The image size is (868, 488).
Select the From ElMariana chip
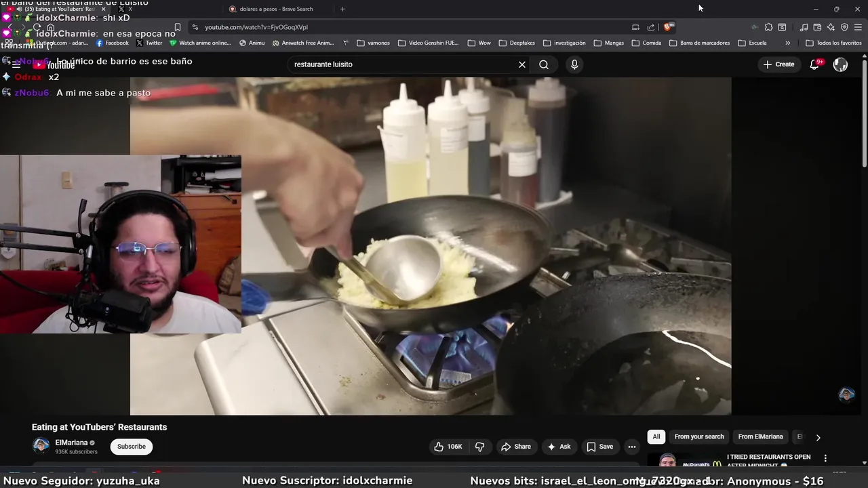(x=760, y=436)
